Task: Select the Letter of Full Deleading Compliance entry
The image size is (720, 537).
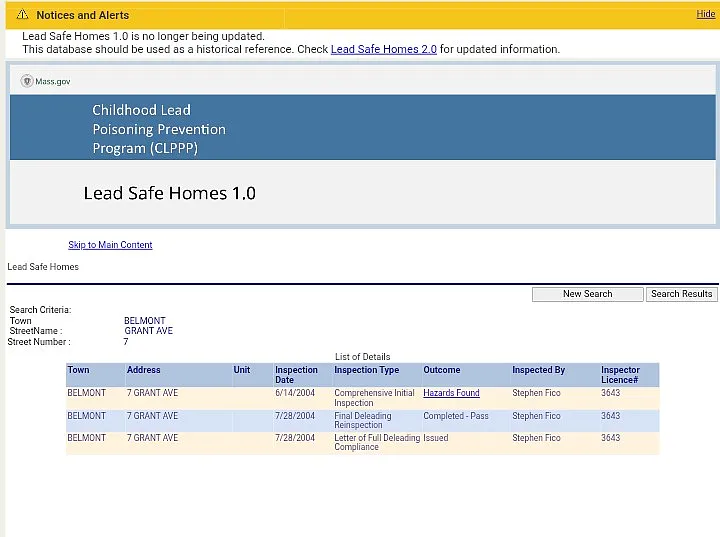Action: pyautogui.click(x=372, y=443)
